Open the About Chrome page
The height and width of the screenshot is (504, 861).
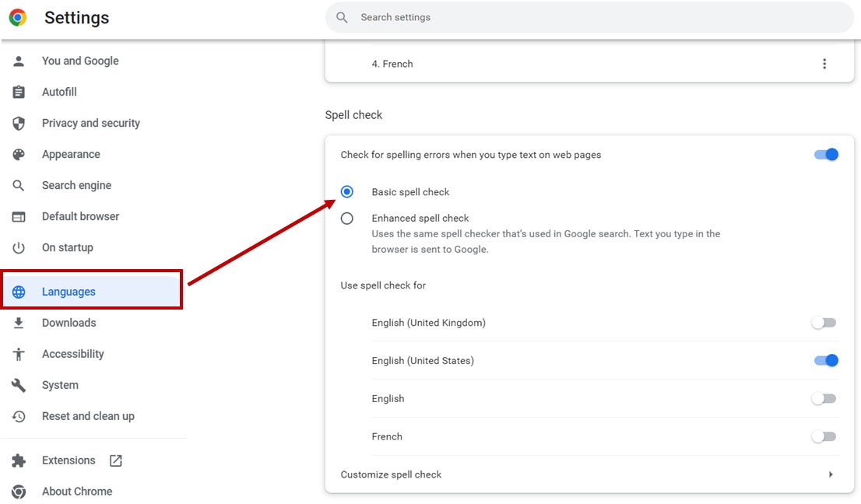(76, 492)
